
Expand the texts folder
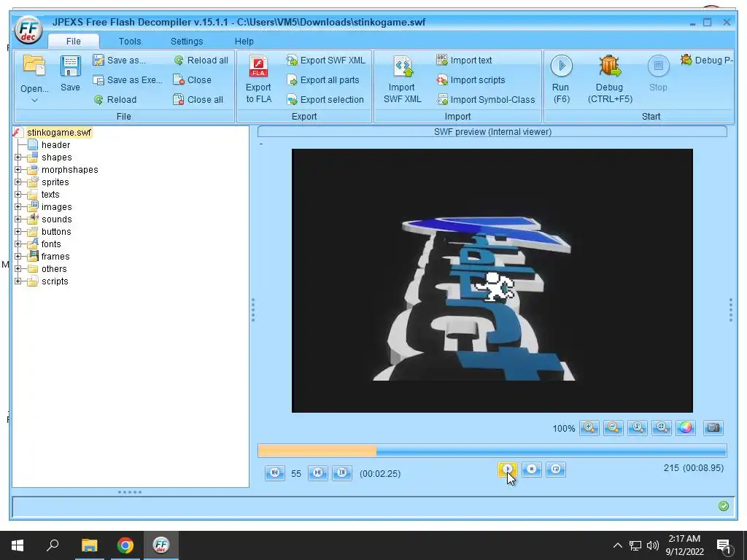[x=18, y=194]
